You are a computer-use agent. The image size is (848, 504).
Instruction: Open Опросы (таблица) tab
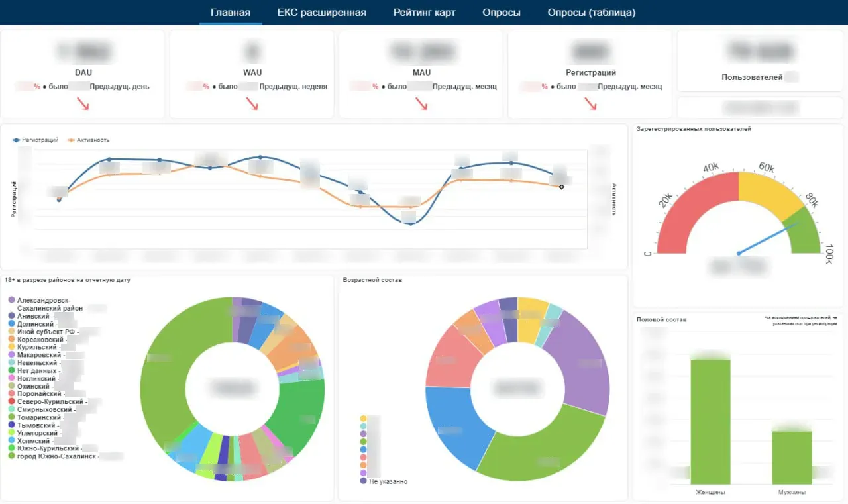(x=592, y=13)
